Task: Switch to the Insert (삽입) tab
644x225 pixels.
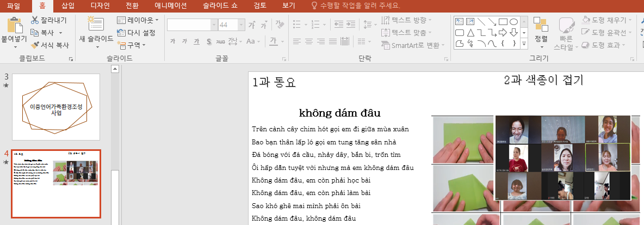Action: point(68,6)
